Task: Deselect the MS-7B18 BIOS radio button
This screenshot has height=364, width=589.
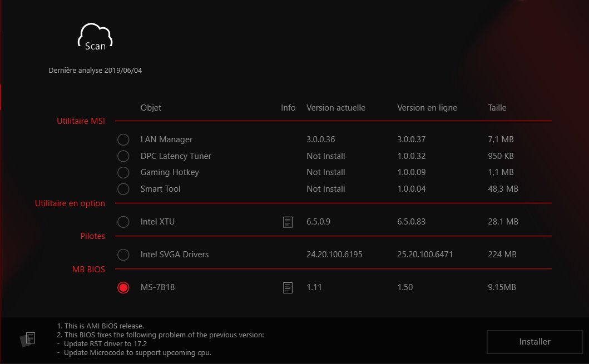Action: 123,287
